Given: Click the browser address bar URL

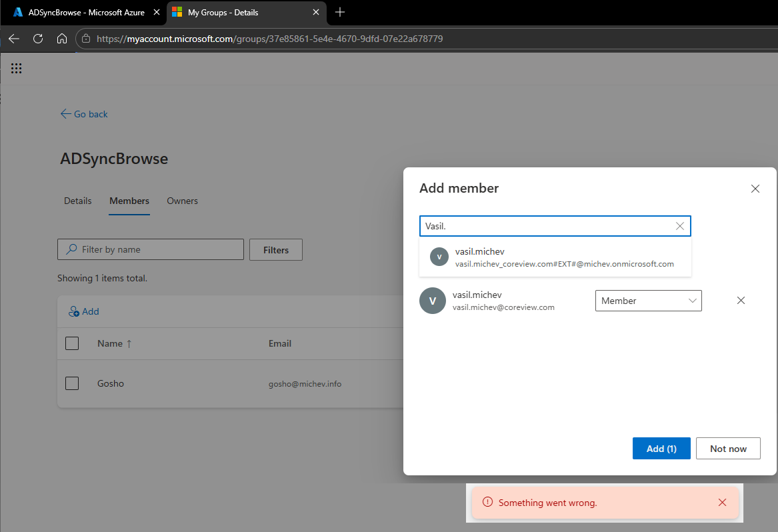Looking at the screenshot, I should point(269,39).
